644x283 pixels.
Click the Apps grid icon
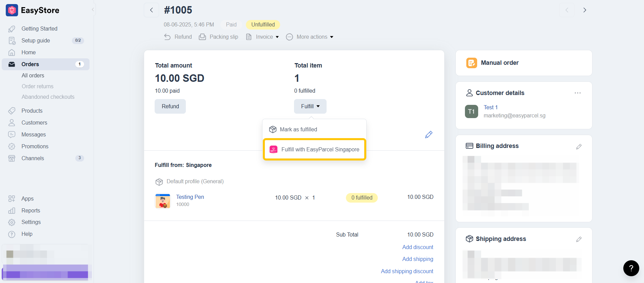pos(12,199)
